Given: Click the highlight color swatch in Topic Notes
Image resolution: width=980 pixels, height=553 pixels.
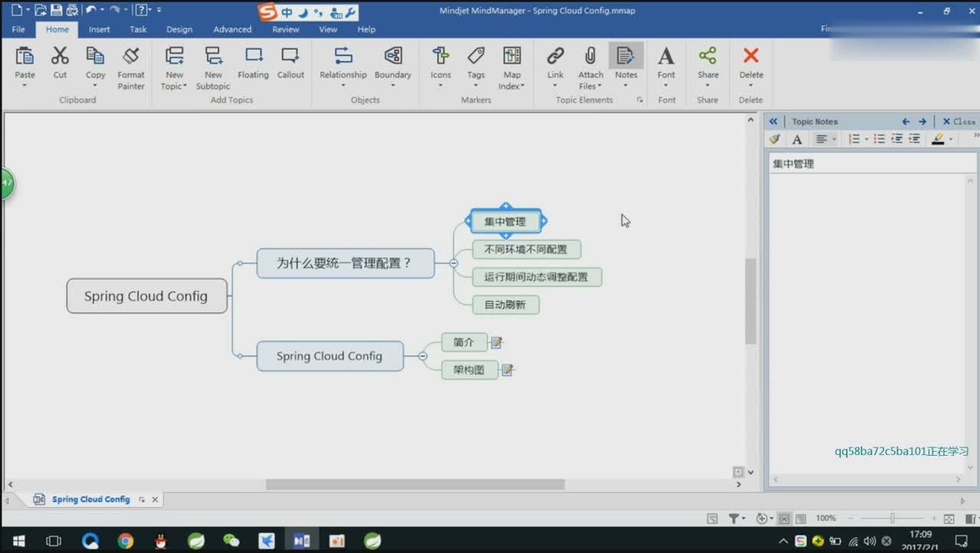Looking at the screenshot, I should [938, 139].
